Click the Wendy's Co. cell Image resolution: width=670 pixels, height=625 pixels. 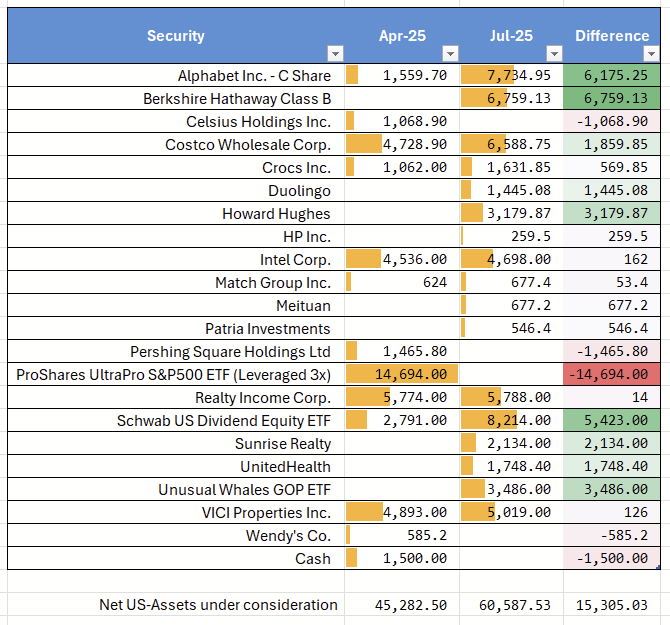tap(176, 536)
